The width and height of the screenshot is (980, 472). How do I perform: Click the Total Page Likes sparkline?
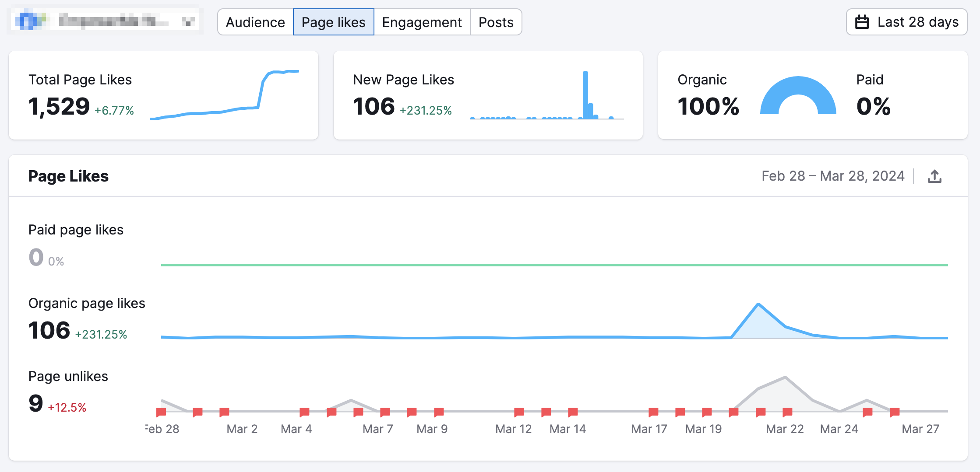coord(224,95)
